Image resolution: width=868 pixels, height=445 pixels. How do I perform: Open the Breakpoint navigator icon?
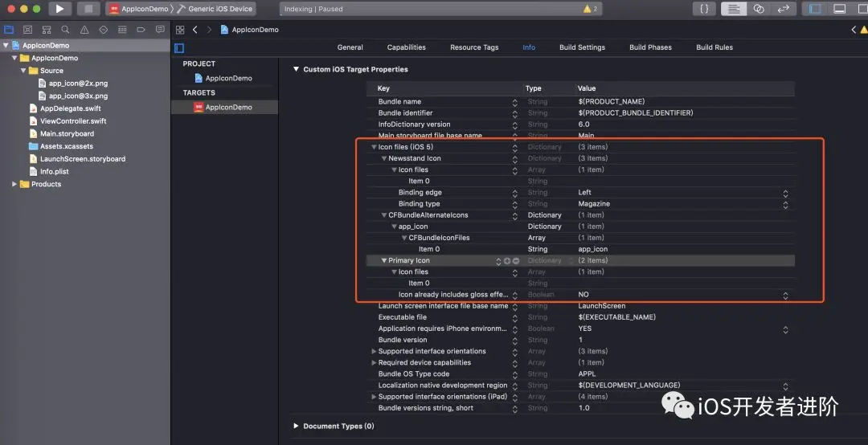pos(141,30)
